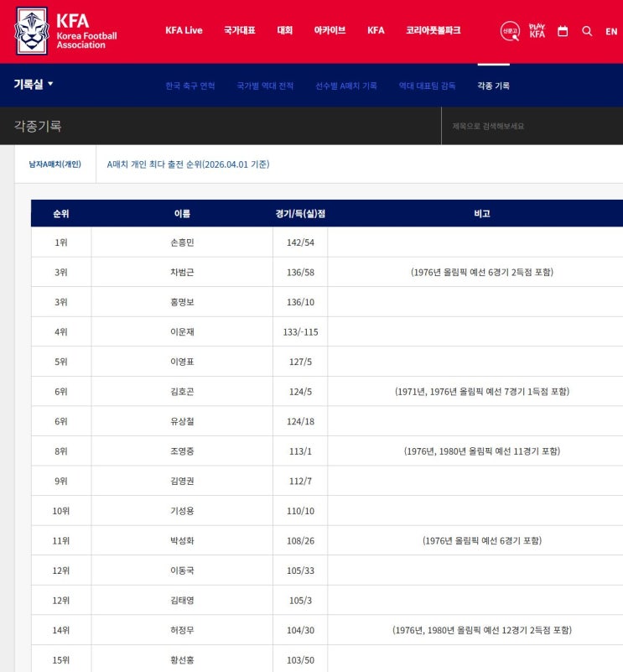Select player name 황선홍
The height and width of the screenshot is (672, 623).
pos(182,660)
